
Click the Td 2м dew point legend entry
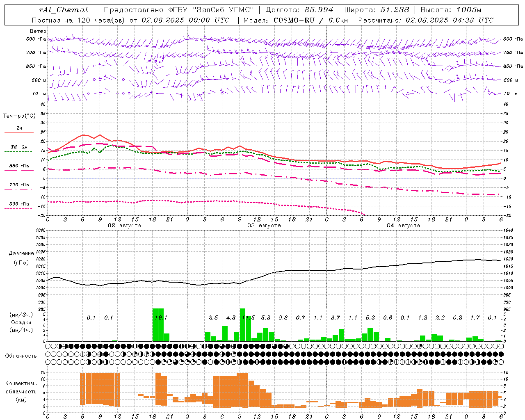19,147
